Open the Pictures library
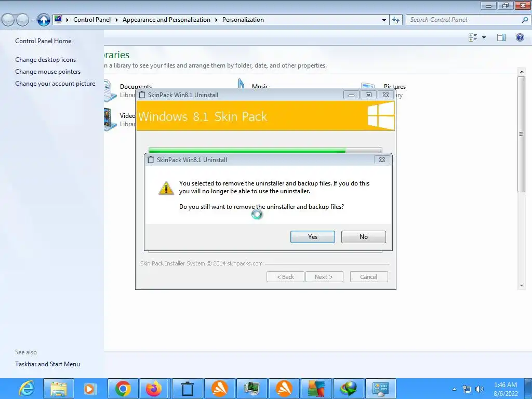 pos(395,87)
